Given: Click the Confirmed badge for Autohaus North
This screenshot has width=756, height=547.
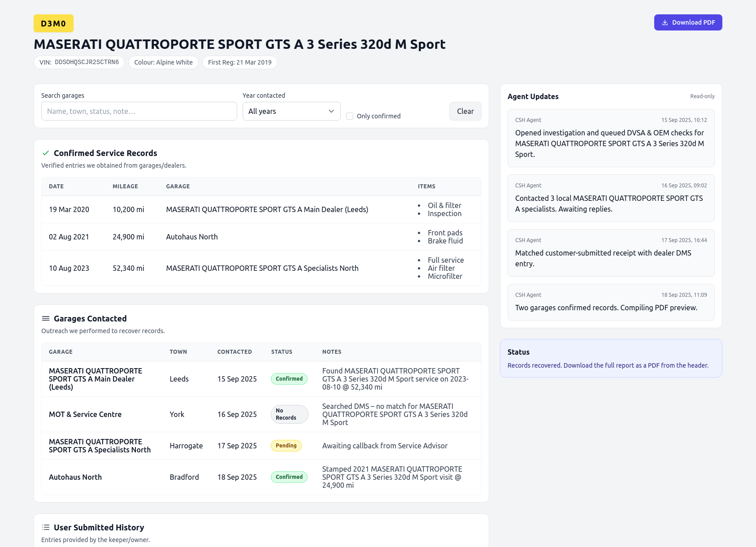Looking at the screenshot, I should tap(289, 477).
